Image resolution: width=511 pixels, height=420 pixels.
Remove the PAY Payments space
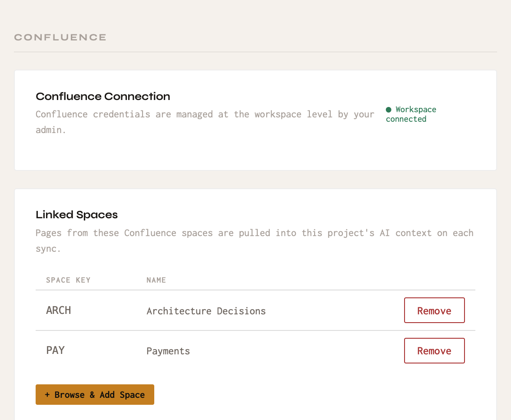click(x=434, y=350)
